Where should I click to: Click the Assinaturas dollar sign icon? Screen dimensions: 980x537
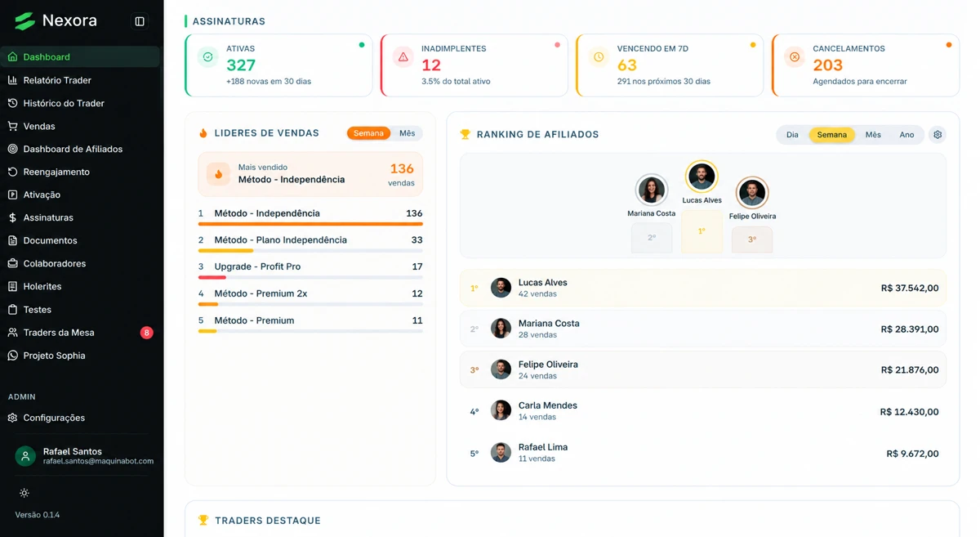point(12,217)
